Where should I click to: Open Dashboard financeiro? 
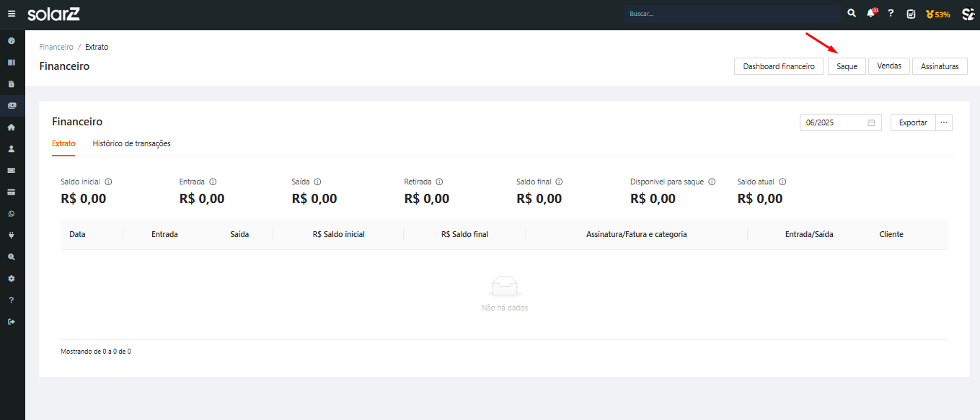point(778,66)
